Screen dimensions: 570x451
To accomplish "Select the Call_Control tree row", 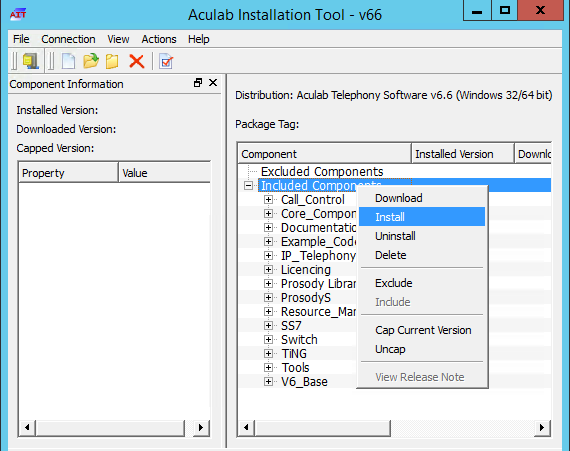I will (313, 200).
